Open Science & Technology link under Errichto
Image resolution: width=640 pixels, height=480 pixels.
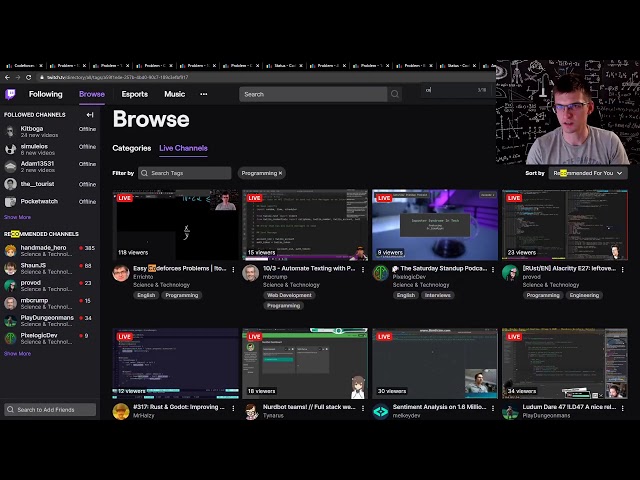(162, 285)
